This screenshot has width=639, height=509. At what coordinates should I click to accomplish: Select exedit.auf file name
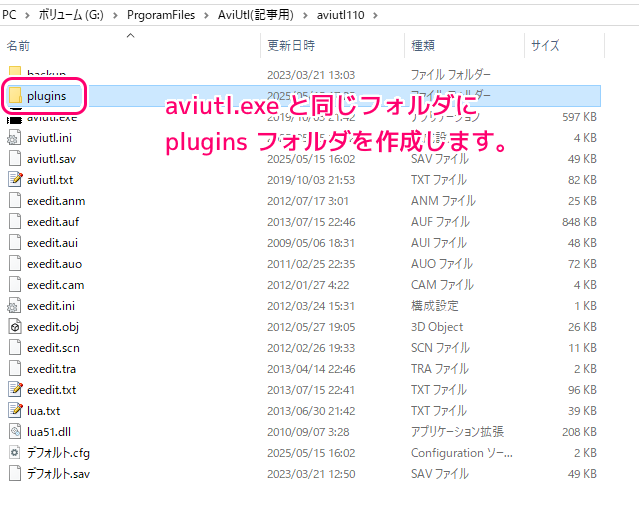[x=53, y=222]
